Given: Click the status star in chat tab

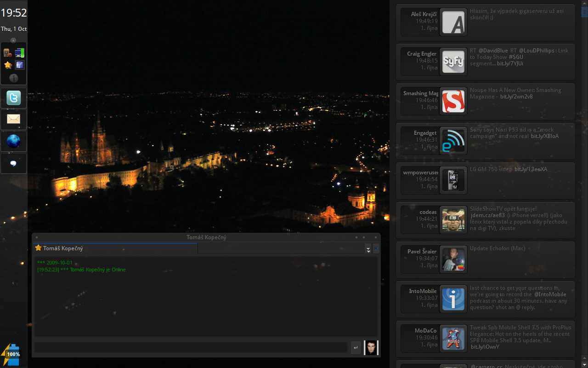Looking at the screenshot, I should 38,248.
